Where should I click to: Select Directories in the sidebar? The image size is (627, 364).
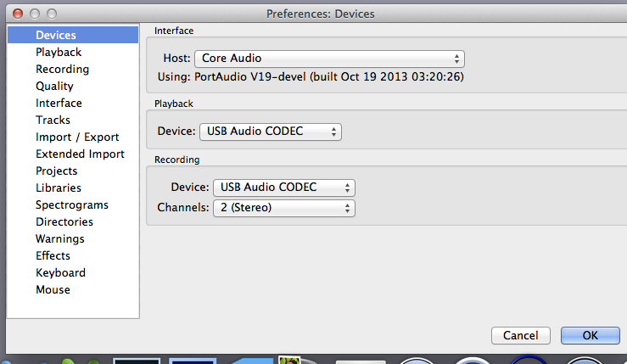coord(64,221)
